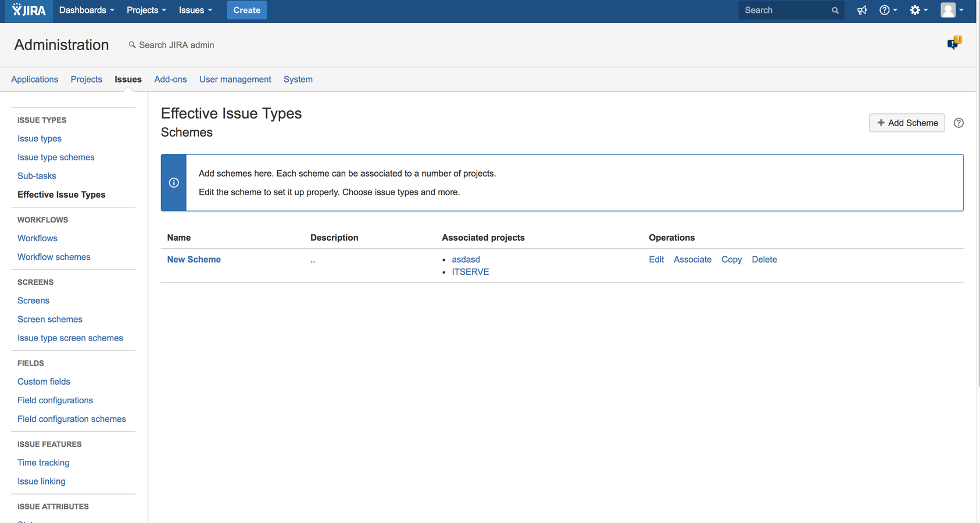
Task: Click the Associated projects column header
Action: pyautogui.click(x=483, y=238)
